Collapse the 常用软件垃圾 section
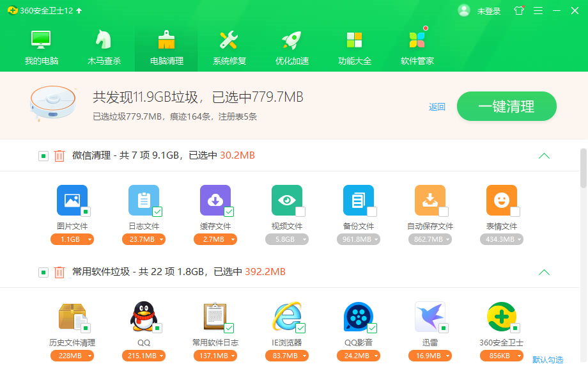The height and width of the screenshot is (371, 588). pyautogui.click(x=544, y=272)
